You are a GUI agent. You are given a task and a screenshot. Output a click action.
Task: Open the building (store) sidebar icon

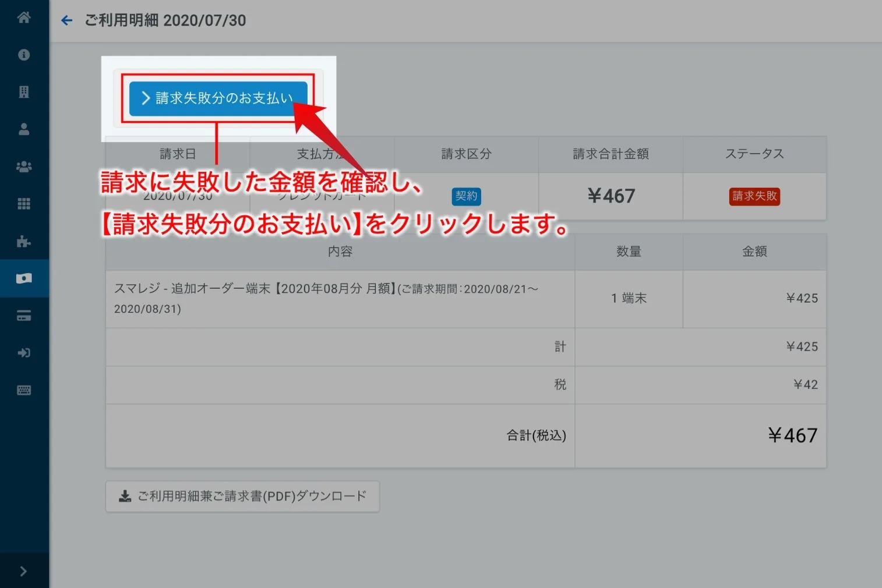[x=24, y=92]
